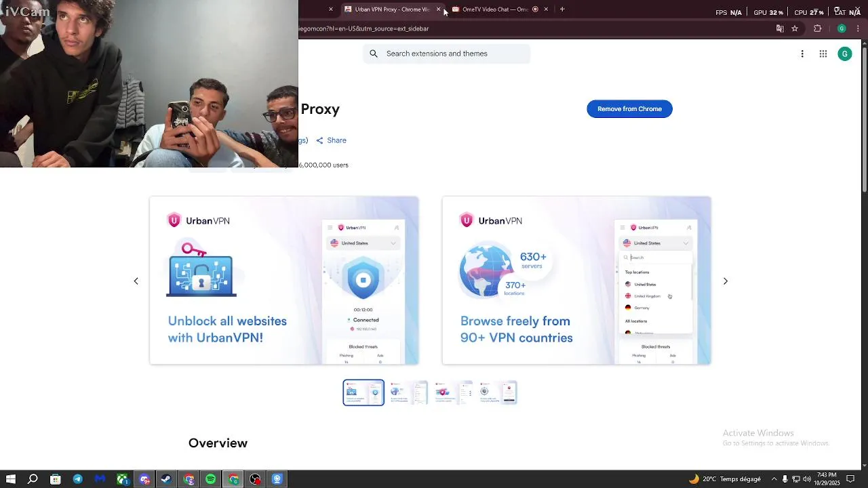The height and width of the screenshot is (488, 868).
Task: Open the Chrome extensions puzzle icon
Action: 817,28
